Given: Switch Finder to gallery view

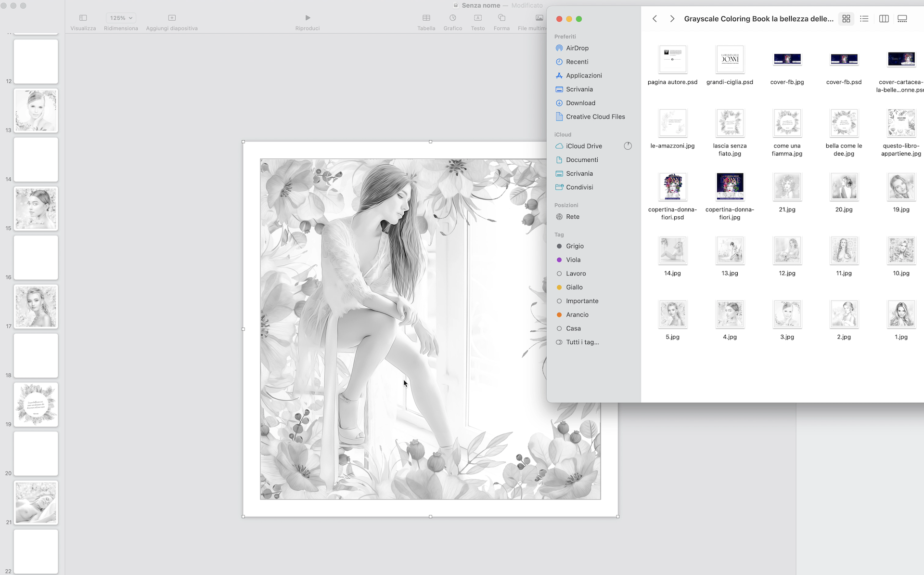Looking at the screenshot, I should point(902,19).
